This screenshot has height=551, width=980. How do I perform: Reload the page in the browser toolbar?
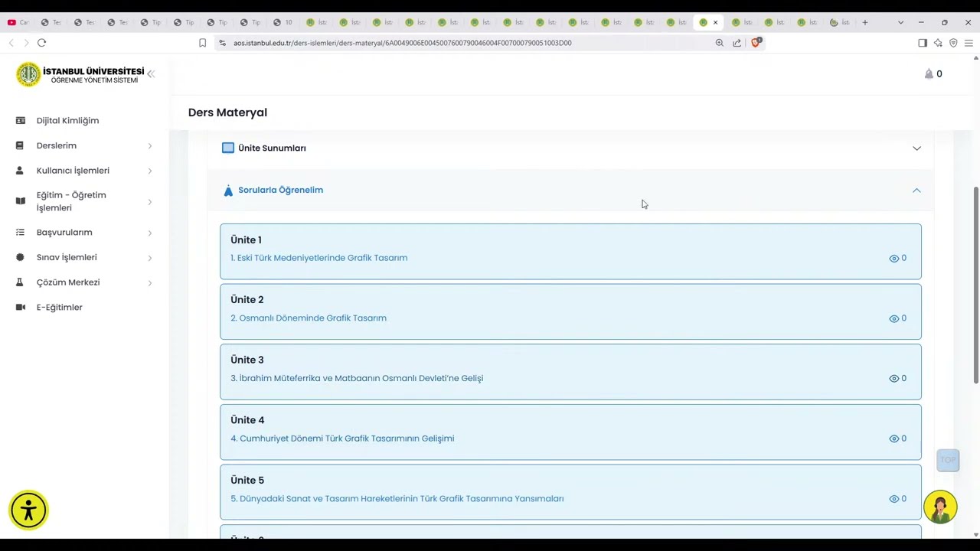[x=42, y=43]
